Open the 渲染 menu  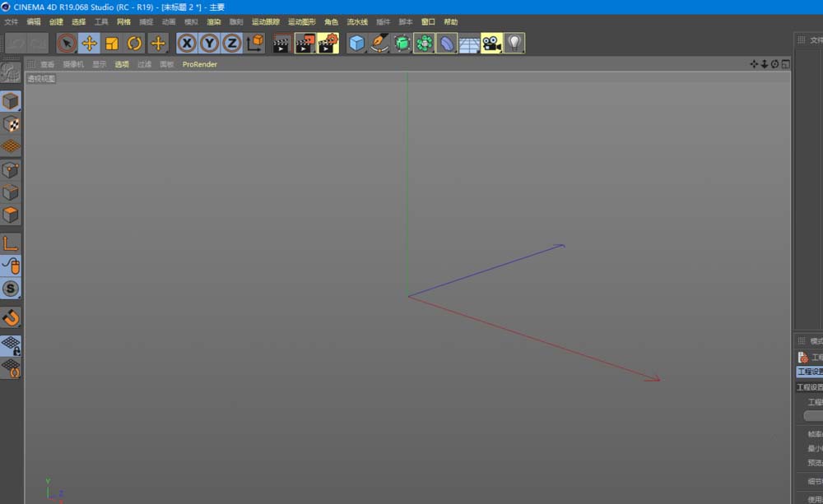click(213, 22)
